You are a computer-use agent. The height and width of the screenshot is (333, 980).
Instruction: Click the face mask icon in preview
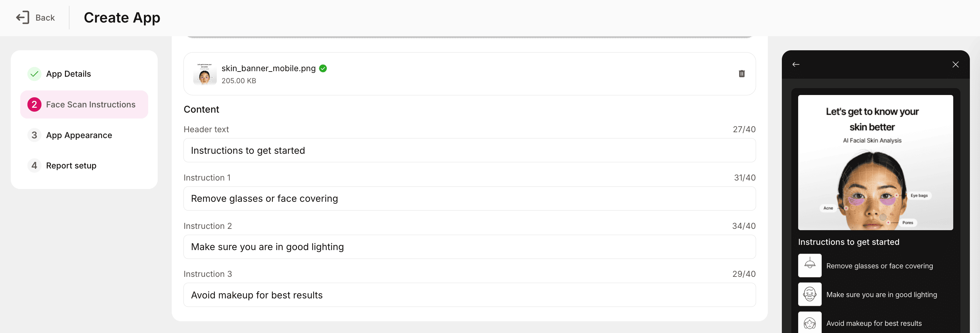[810, 294]
